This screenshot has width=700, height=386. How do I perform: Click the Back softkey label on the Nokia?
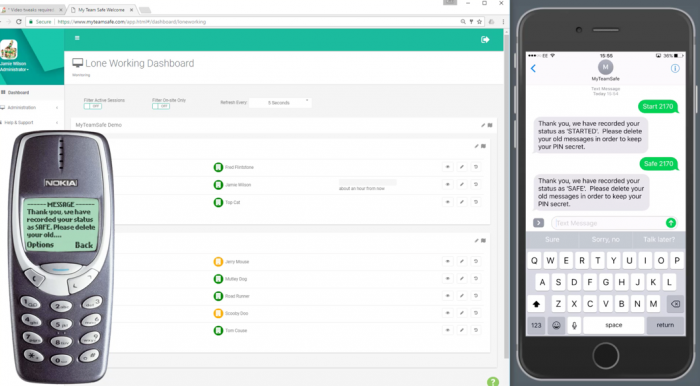point(84,245)
